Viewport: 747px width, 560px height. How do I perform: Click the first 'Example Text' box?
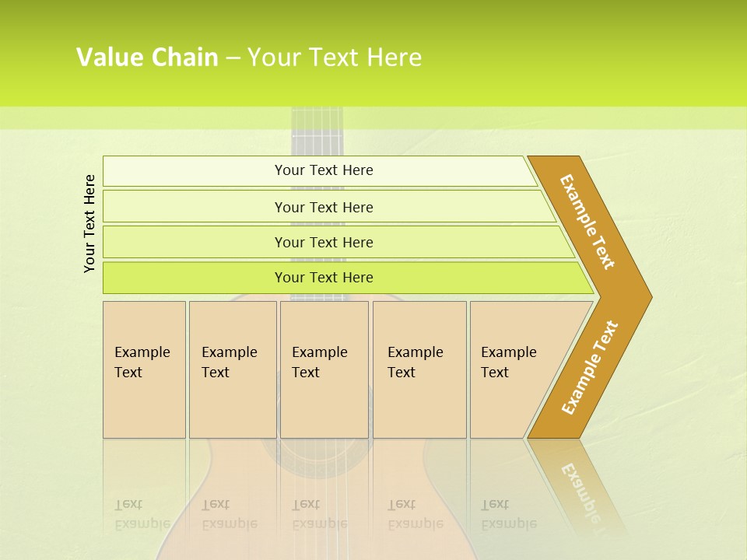coord(144,369)
